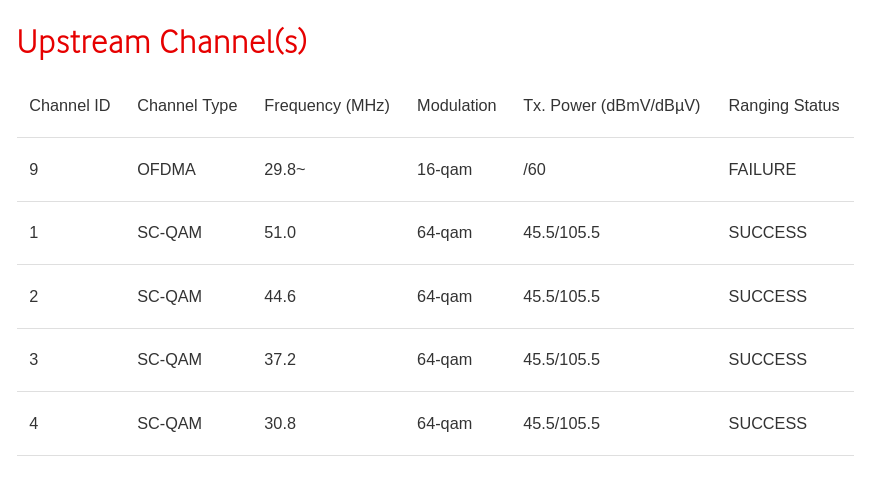Click the 51.0 frequency cell

[x=280, y=232]
